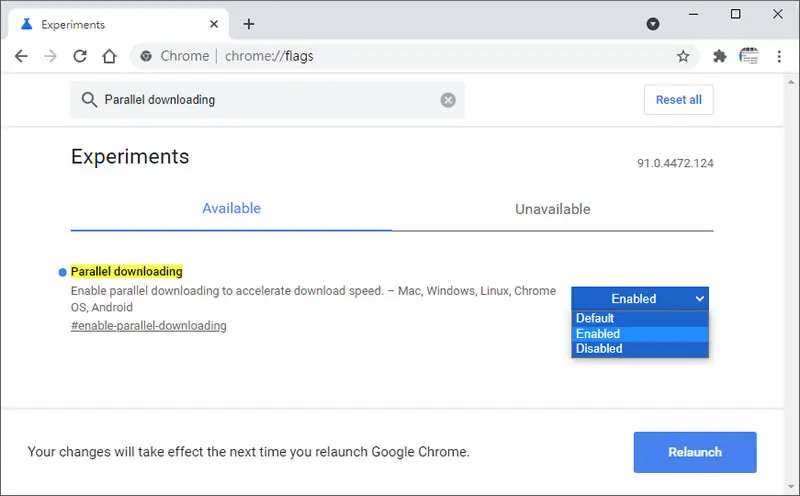800x496 pixels.
Task: Choose Default in the dropdown list
Action: tap(640, 318)
